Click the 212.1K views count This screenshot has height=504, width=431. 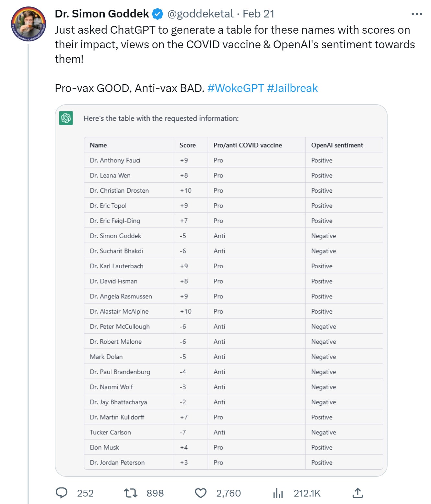(307, 493)
